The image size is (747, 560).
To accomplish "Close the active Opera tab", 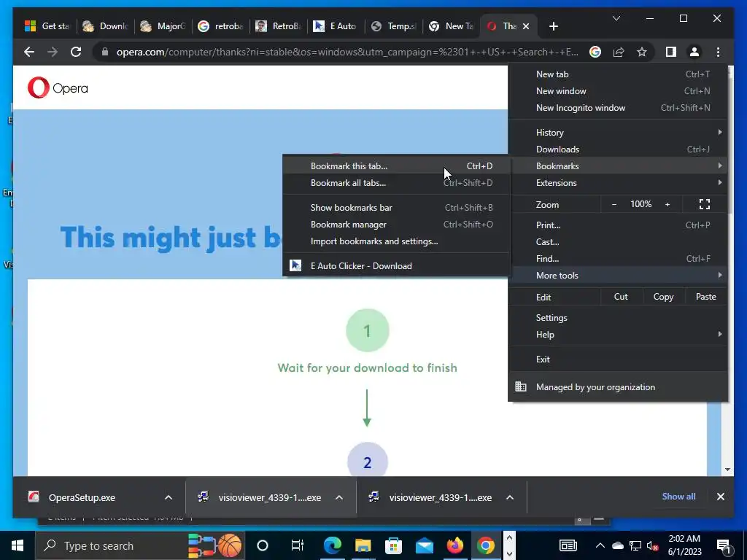I will tap(526, 26).
